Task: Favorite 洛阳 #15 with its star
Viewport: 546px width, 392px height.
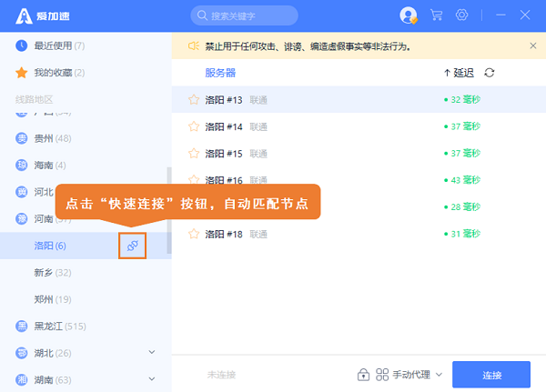Action: [194, 154]
